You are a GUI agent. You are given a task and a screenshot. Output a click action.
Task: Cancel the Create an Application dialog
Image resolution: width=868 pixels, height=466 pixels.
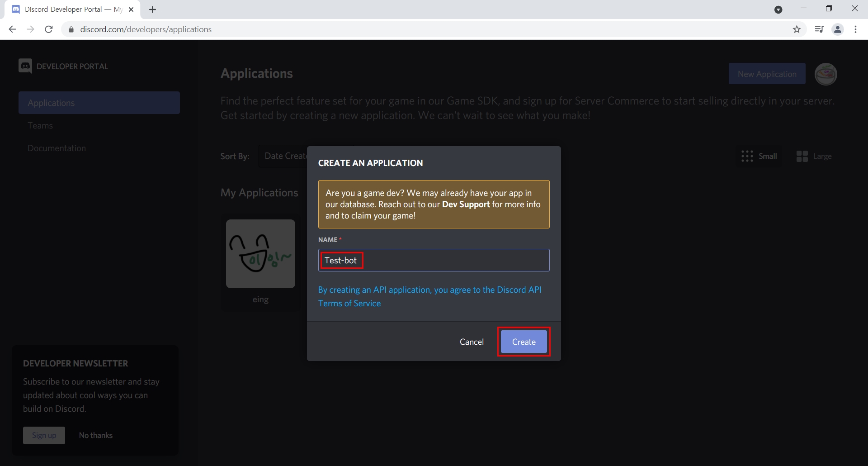tap(472, 342)
